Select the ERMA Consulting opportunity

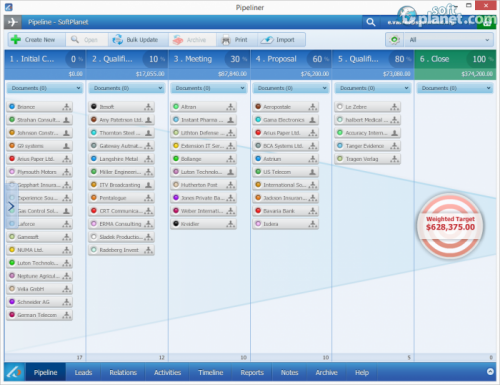(x=121, y=224)
